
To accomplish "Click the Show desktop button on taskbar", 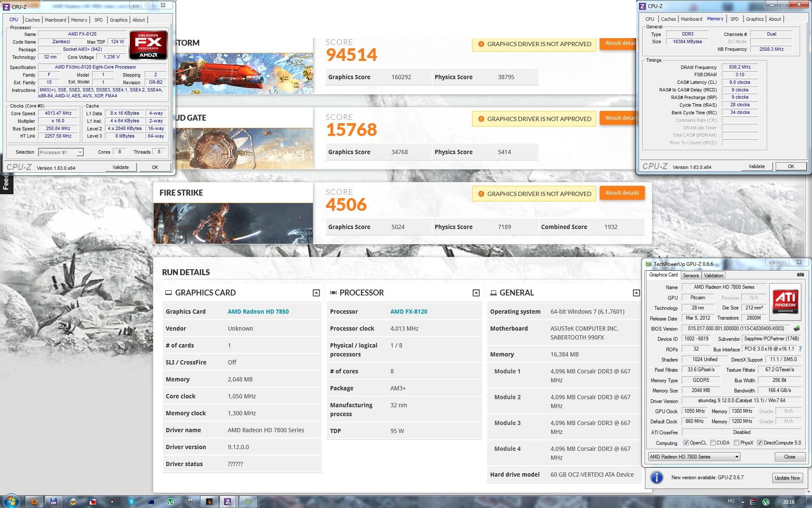I will tap(809, 502).
